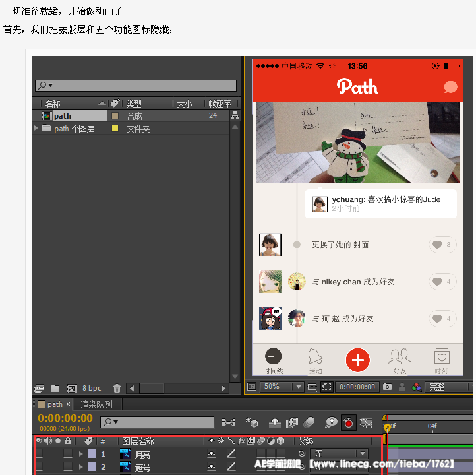Toggle video visibility for layer 1 月亮
Viewport: 476px width, 475px height.
pos(39,453)
